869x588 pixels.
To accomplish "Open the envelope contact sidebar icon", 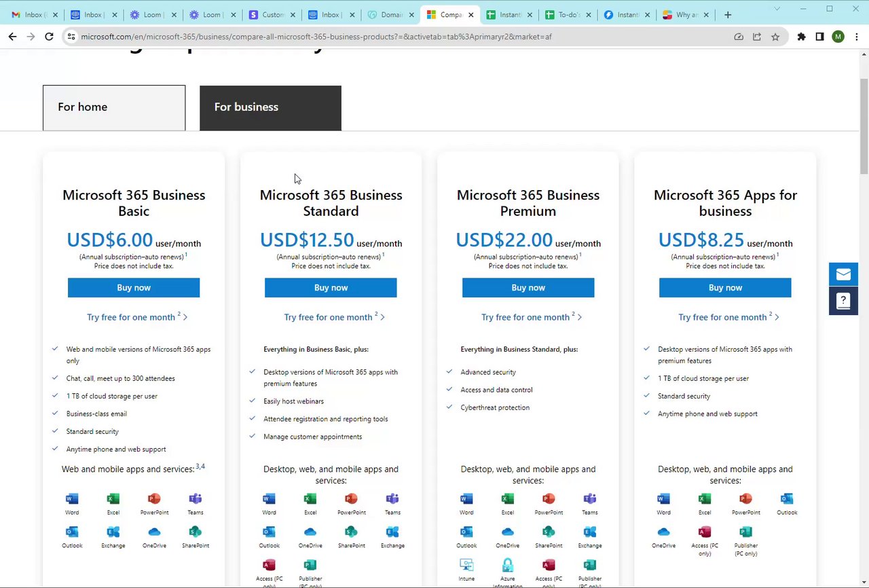I will [x=843, y=274].
